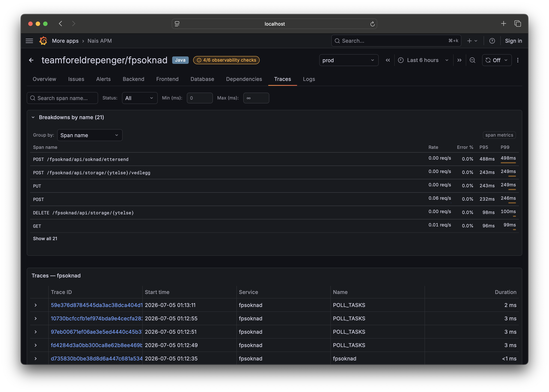Image resolution: width=549 pixels, height=392 pixels.
Task: Open the Group by Span name dropdown
Action: click(90, 135)
